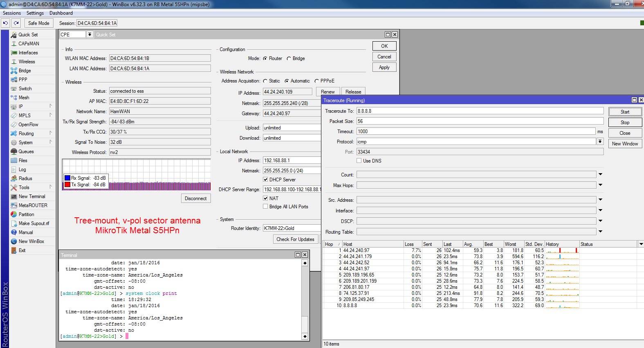Enable the Use DNS checkbox

pos(359,161)
